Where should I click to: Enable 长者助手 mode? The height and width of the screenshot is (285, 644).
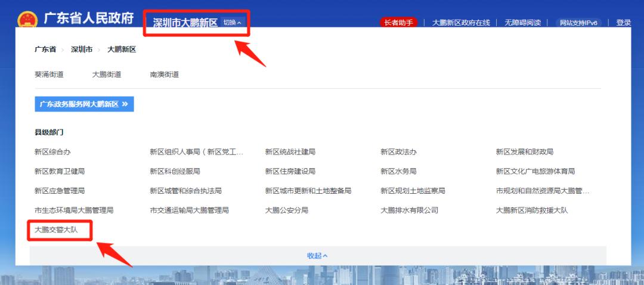pyautogui.click(x=398, y=23)
